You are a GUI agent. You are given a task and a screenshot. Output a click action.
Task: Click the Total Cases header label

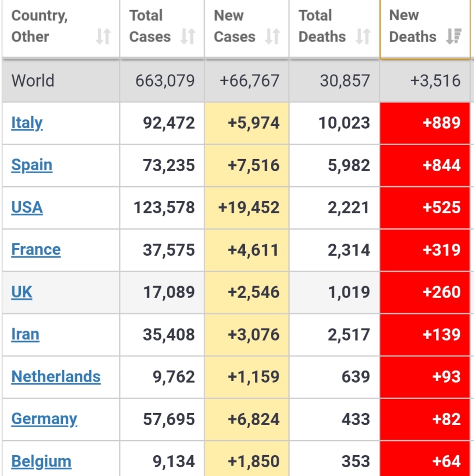(150, 26)
